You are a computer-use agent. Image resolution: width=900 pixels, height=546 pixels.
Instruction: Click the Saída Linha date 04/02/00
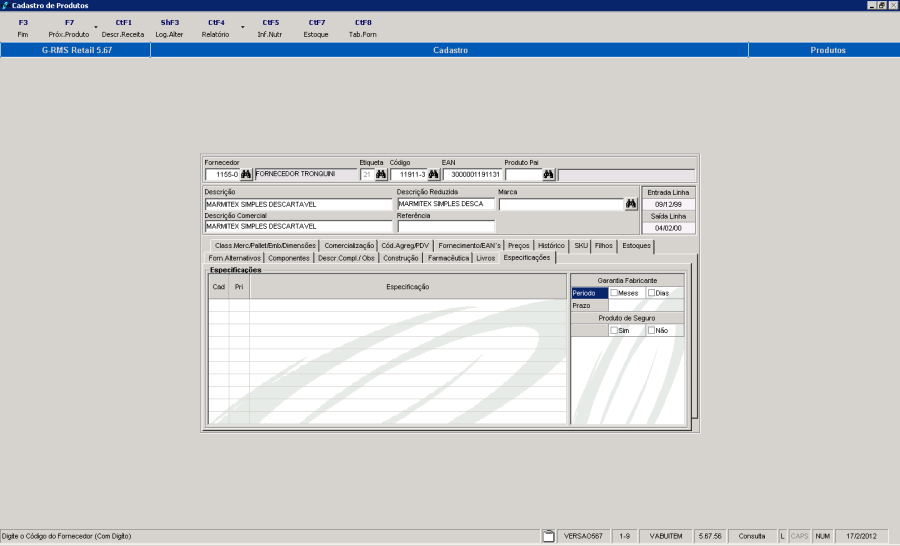point(668,228)
